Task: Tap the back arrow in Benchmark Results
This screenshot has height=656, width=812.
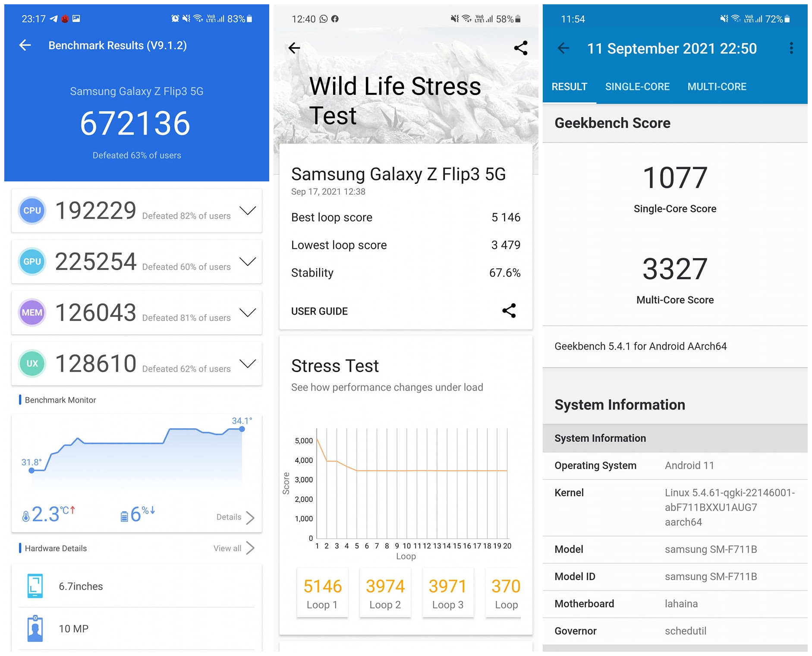Action: pos(25,45)
